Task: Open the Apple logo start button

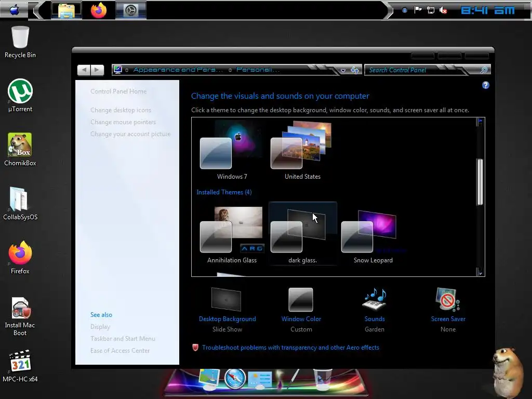Action: point(14,10)
